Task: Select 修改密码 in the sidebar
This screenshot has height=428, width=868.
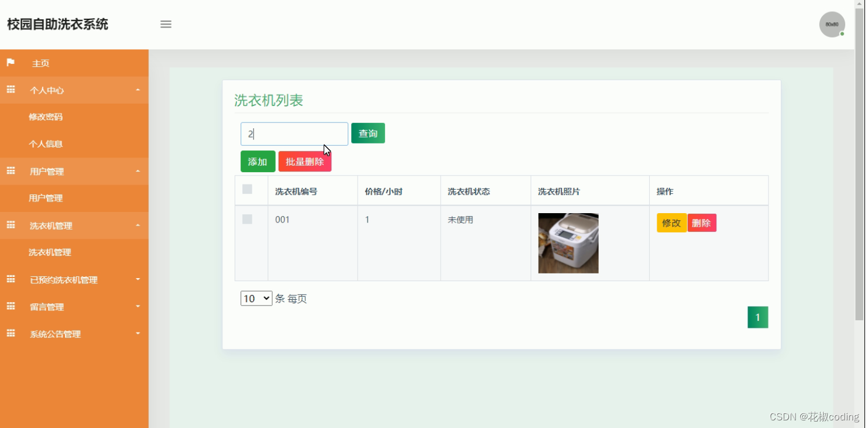Action: click(46, 117)
